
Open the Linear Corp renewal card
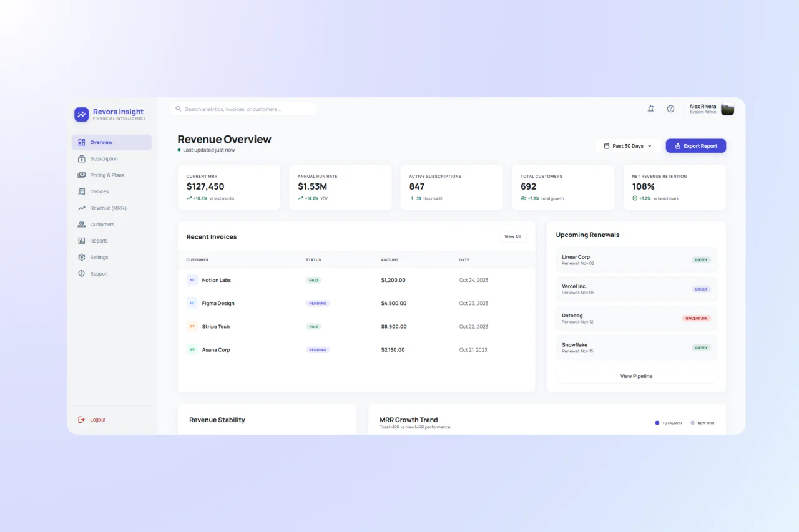click(636, 259)
